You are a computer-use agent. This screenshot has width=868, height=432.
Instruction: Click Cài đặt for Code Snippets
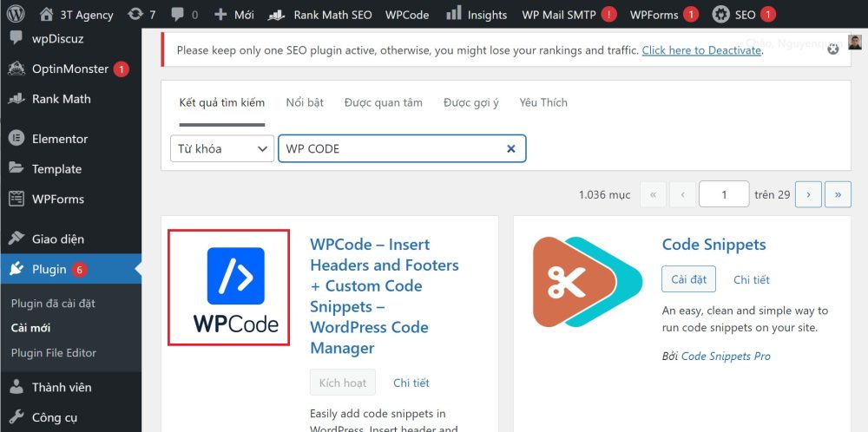(x=688, y=279)
